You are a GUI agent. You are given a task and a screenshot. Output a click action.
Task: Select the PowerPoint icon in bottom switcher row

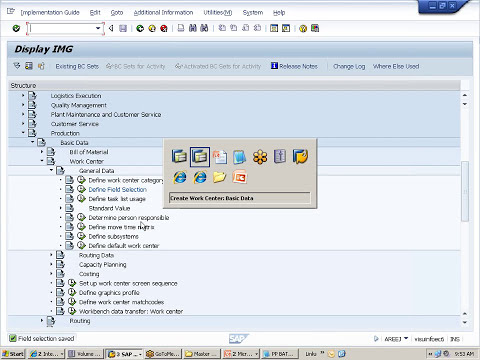240,177
